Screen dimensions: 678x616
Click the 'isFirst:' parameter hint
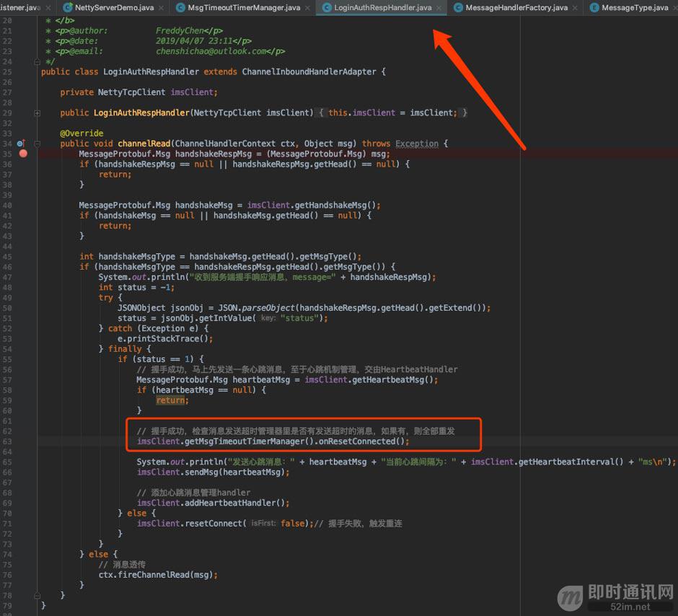(x=263, y=524)
